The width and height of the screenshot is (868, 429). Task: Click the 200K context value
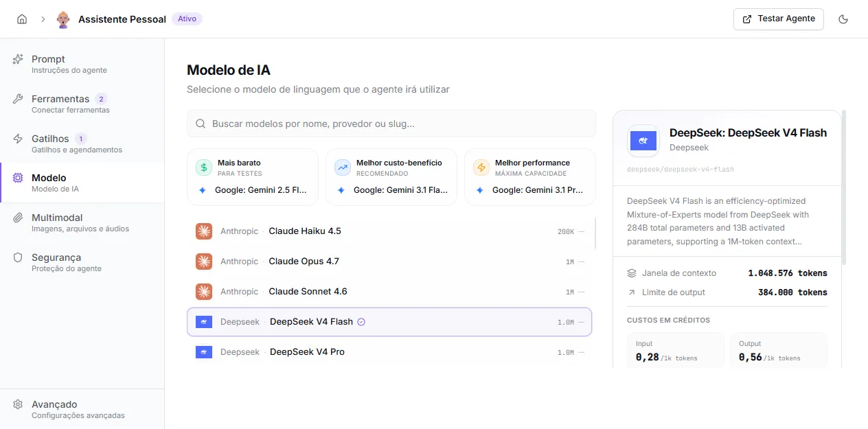[566, 232]
